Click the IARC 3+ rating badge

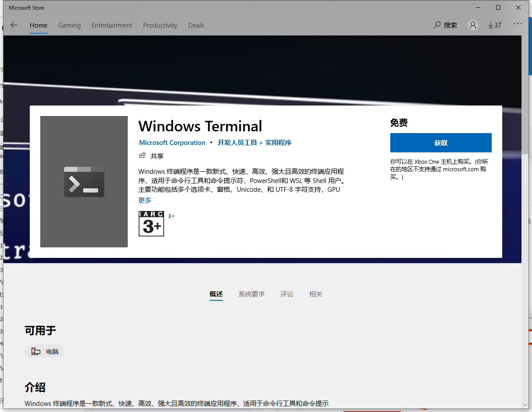tap(151, 224)
